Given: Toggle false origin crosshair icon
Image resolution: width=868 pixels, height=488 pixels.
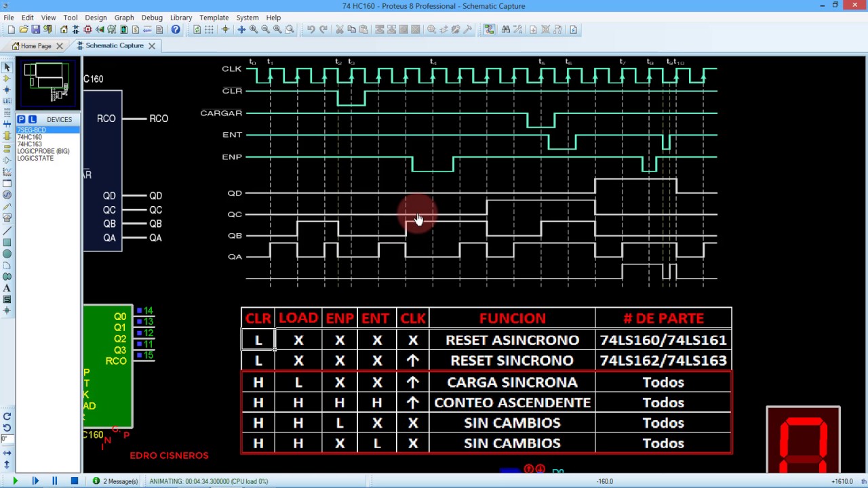Looking at the screenshot, I should (x=225, y=30).
